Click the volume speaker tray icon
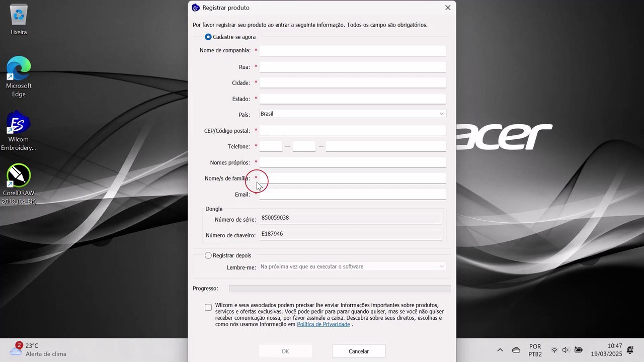 [566, 350]
